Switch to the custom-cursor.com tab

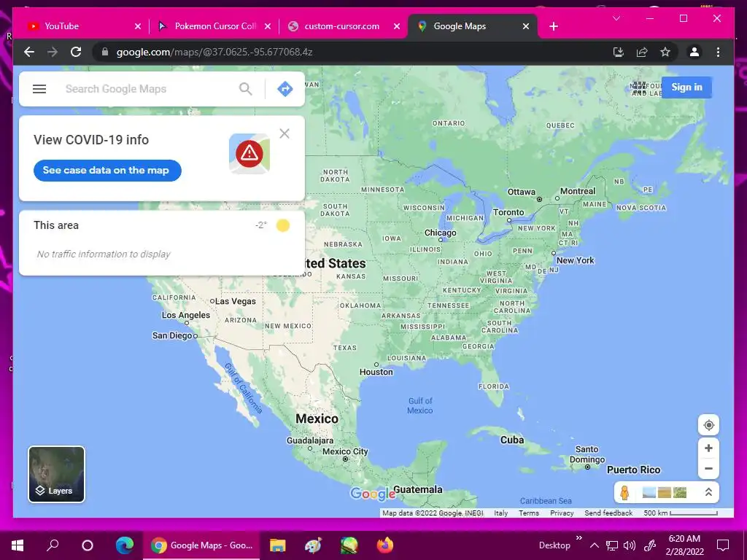(x=342, y=26)
